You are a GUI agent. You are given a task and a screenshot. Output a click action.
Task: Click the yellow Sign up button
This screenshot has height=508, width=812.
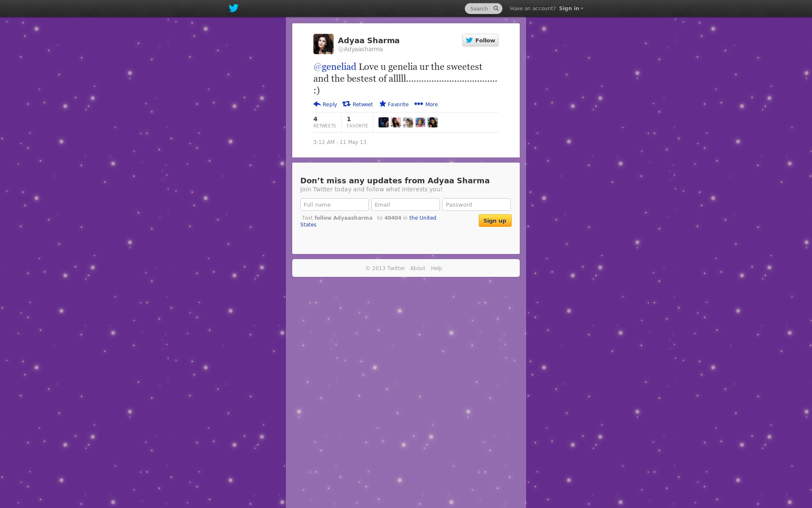click(x=495, y=221)
